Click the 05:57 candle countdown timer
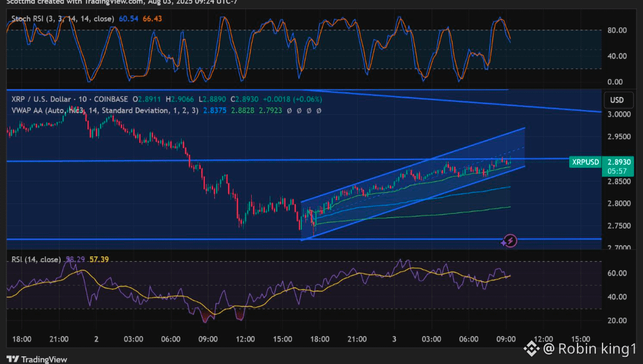 [617, 171]
